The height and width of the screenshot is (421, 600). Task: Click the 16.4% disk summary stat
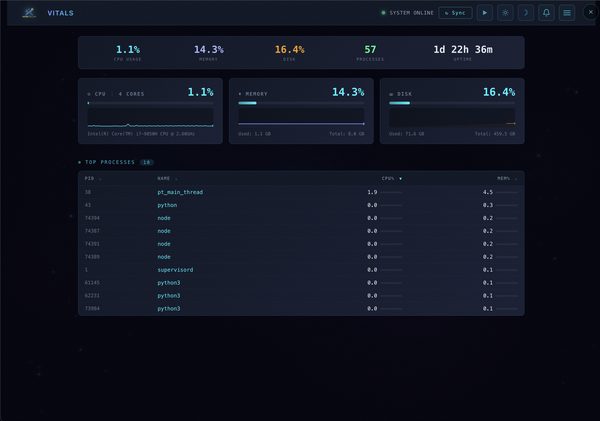point(289,53)
